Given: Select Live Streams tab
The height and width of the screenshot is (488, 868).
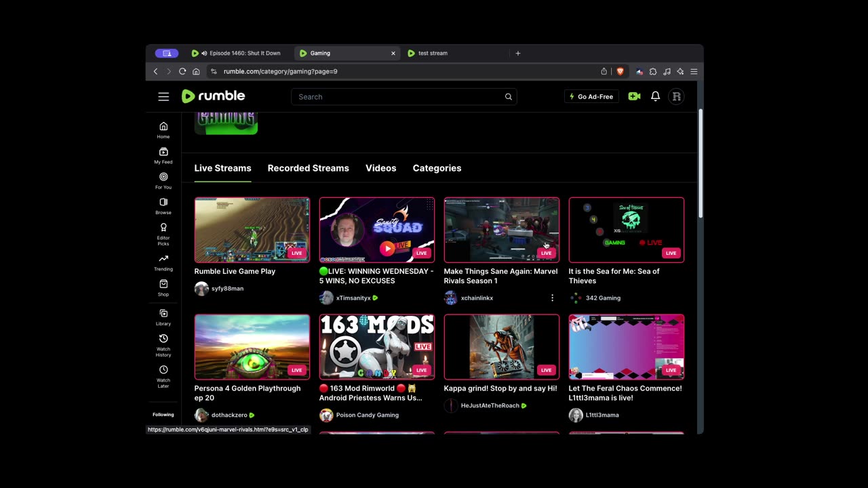Looking at the screenshot, I should (x=222, y=168).
